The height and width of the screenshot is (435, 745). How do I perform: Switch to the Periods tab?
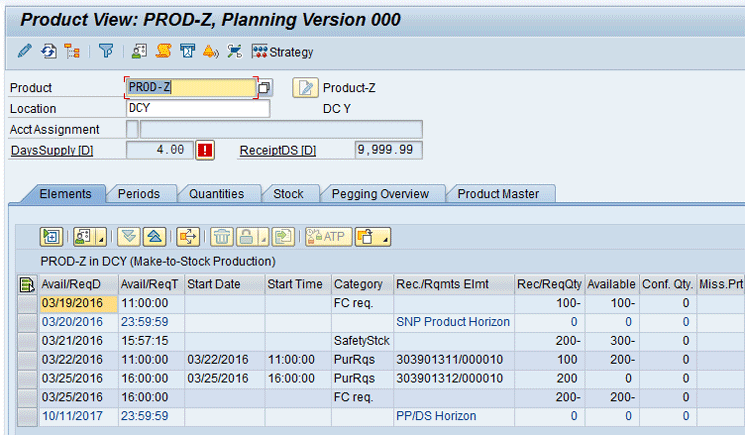point(139,194)
